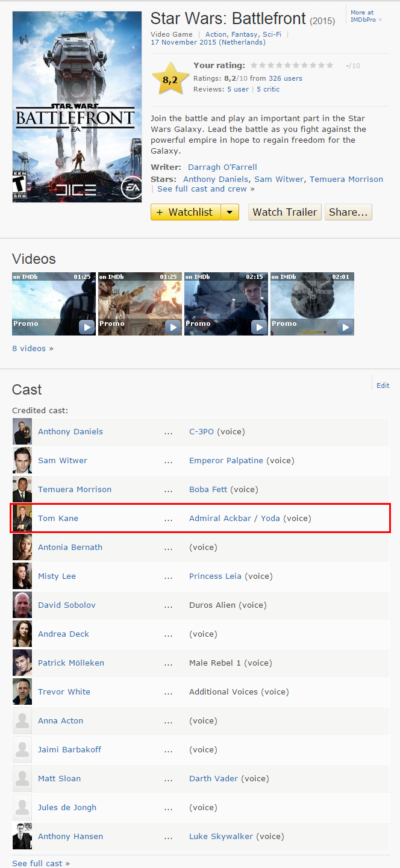Screen dimensions: 400x868
Task: Click Anthony Daniels' headshot photo
Action: click(x=22, y=431)
